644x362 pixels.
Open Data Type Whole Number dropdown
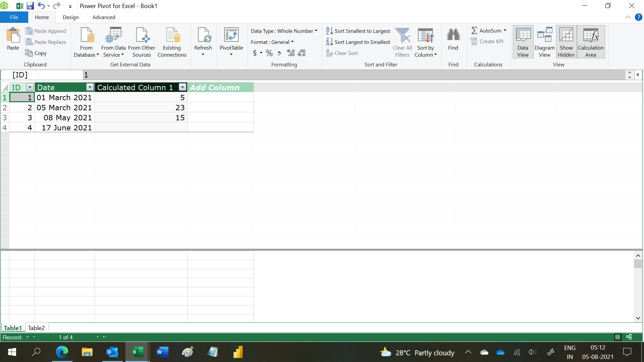(284, 31)
